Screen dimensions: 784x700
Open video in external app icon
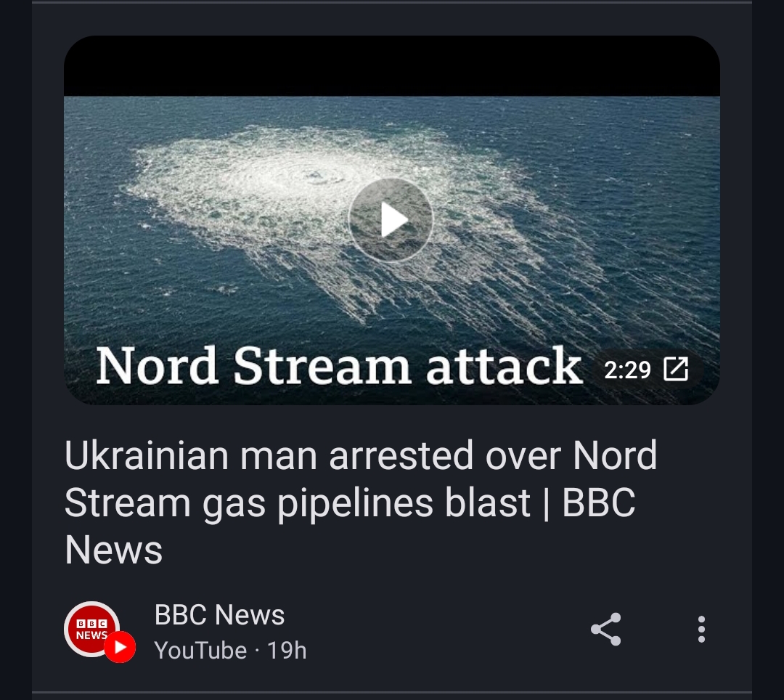pos(676,369)
